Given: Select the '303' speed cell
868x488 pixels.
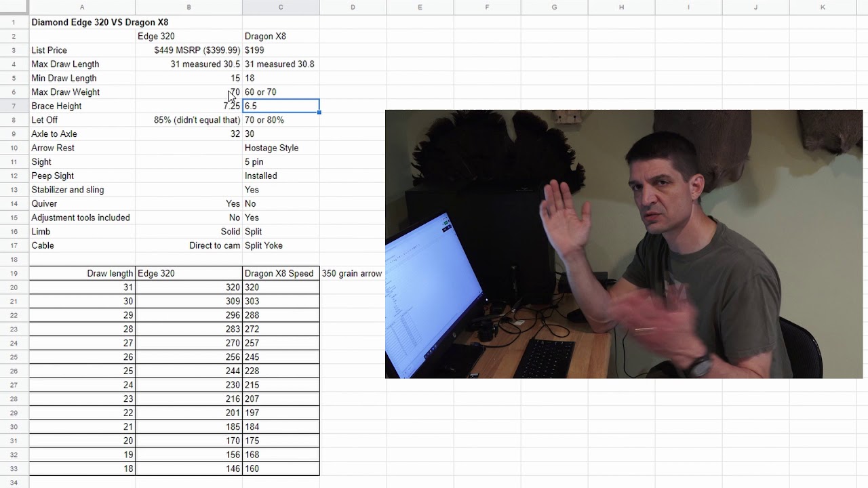Looking at the screenshot, I should [x=281, y=302].
